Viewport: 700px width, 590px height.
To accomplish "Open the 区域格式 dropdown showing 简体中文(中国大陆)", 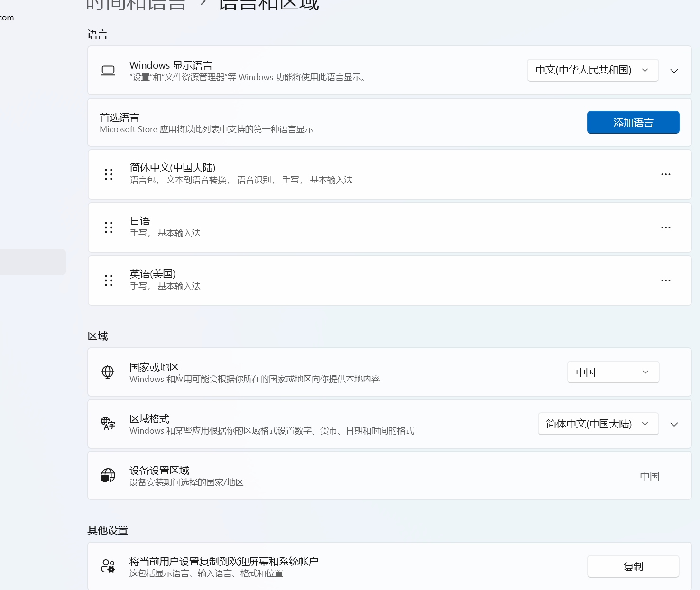I will [x=598, y=424].
